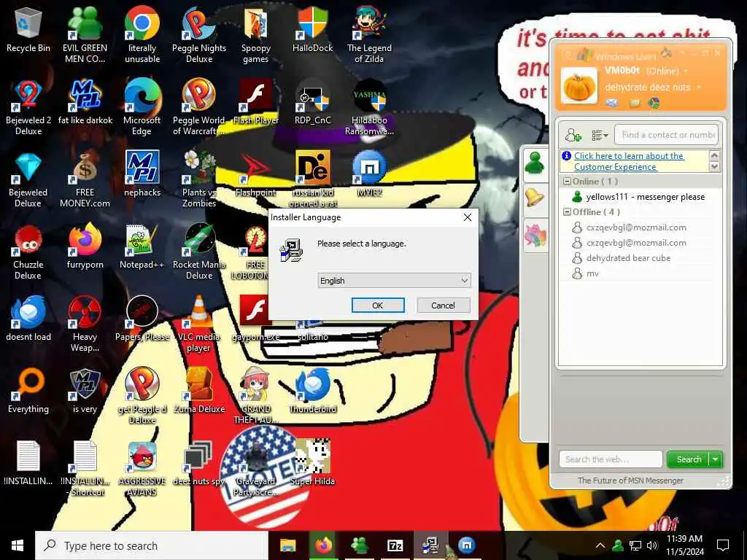
Task: Switch to 7-Zip on the taskbar
Action: 395,545
